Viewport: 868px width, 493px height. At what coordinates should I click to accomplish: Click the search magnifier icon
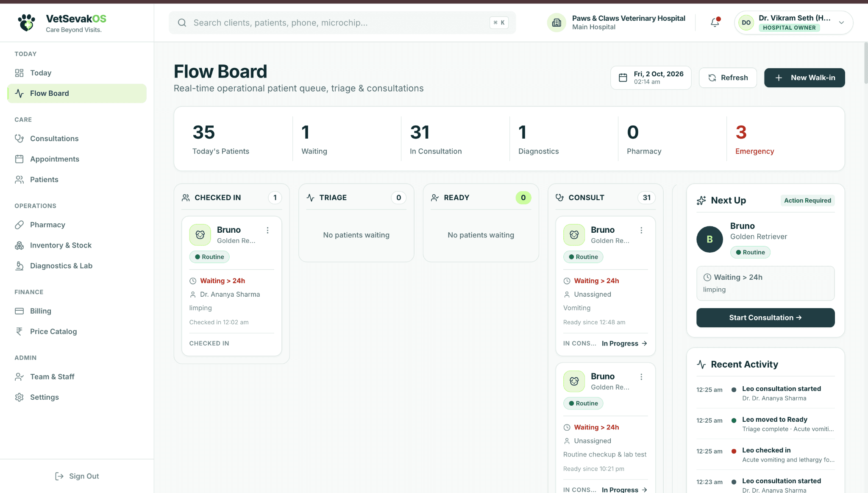coord(182,22)
